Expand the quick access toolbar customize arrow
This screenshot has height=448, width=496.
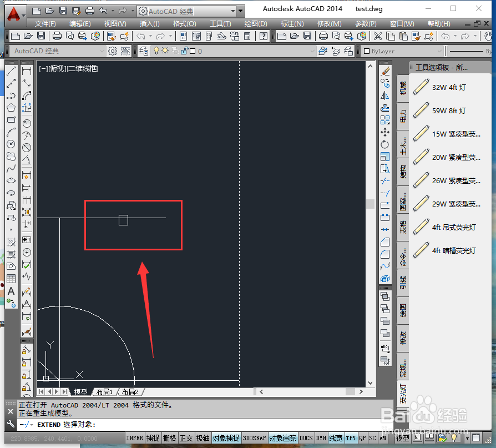[241, 11]
